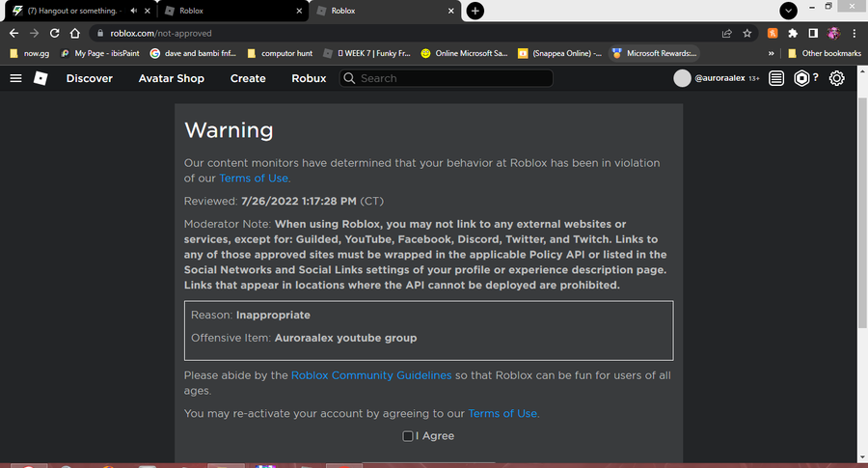This screenshot has width=868, height=468.
Task: Open the WEEK 7 | Funky Fr... bookmark
Action: [367, 53]
